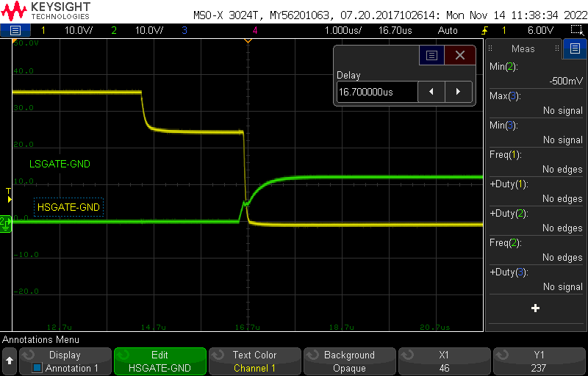
Task: Open the Meas sidebar menu icon
Action: point(575,48)
